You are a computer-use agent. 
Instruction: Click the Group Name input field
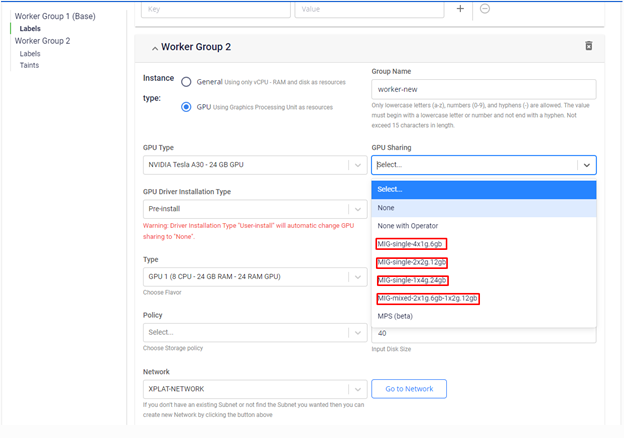click(x=483, y=89)
